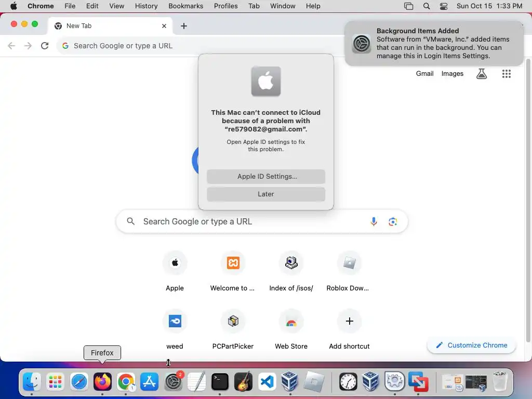Viewport: 532px width, 399px height.
Task: Launch Safari from the dock
Action: click(x=79, y=382)
